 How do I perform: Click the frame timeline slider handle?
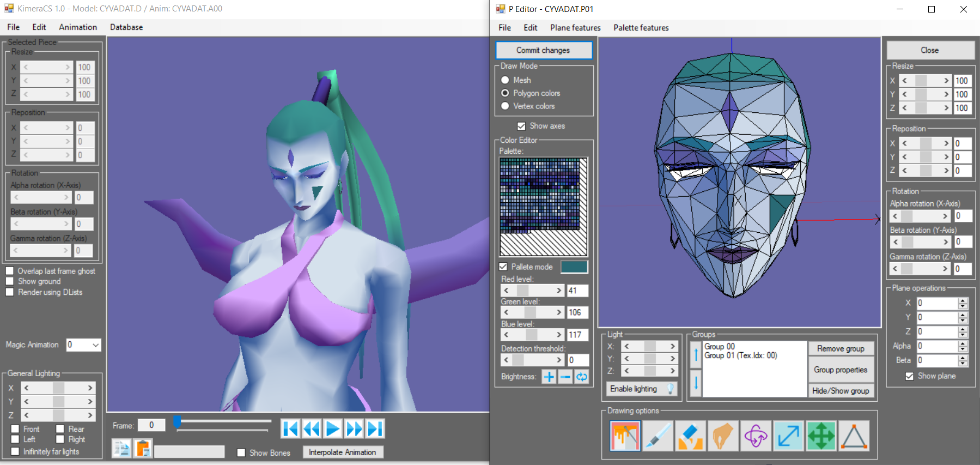point(177,421)
